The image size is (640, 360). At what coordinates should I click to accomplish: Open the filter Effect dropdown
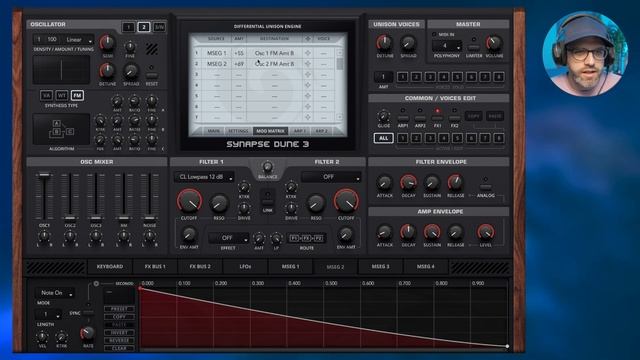click(228, 238)
